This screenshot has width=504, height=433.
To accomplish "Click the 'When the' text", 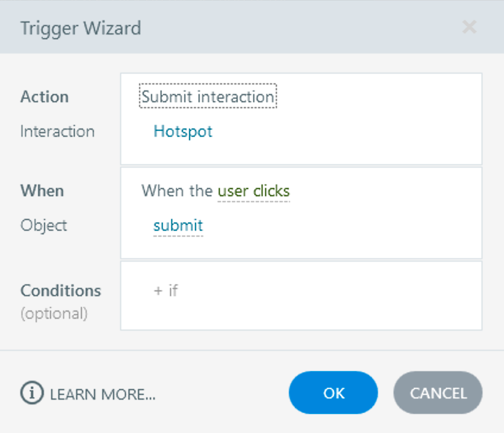I will [177, 192].
